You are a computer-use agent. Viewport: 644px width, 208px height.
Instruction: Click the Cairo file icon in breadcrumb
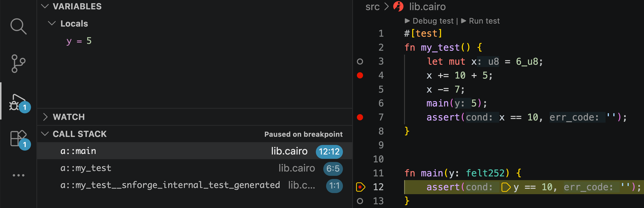tap(398, 7)
